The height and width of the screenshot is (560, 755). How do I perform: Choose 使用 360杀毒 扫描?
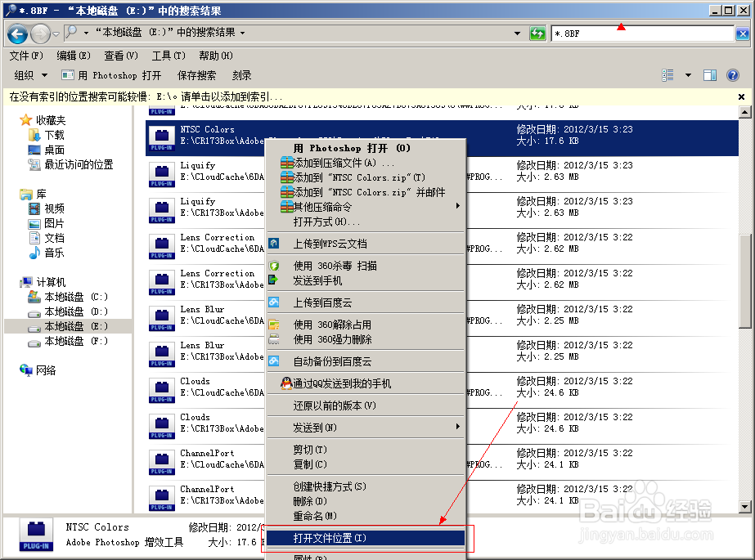click(x=366, y=266)
